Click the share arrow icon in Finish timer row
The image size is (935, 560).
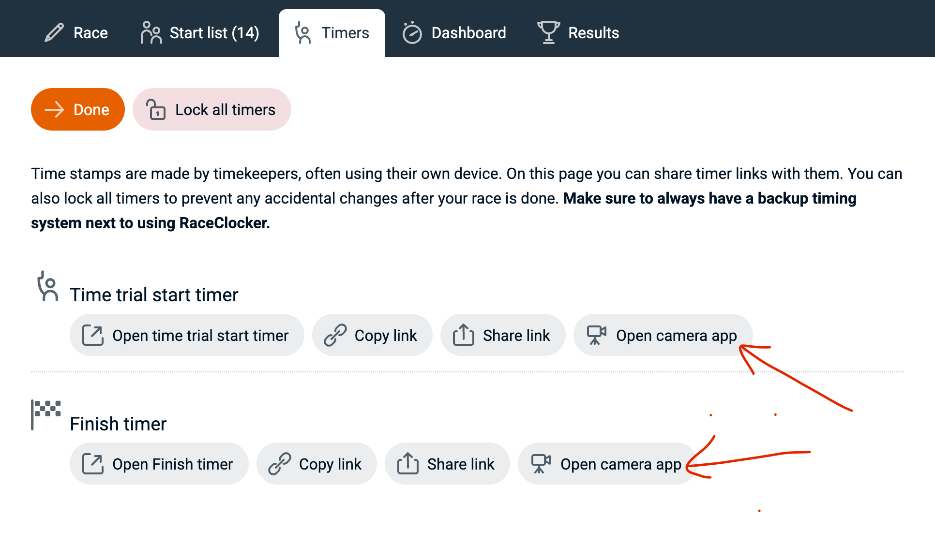(407, 464)
